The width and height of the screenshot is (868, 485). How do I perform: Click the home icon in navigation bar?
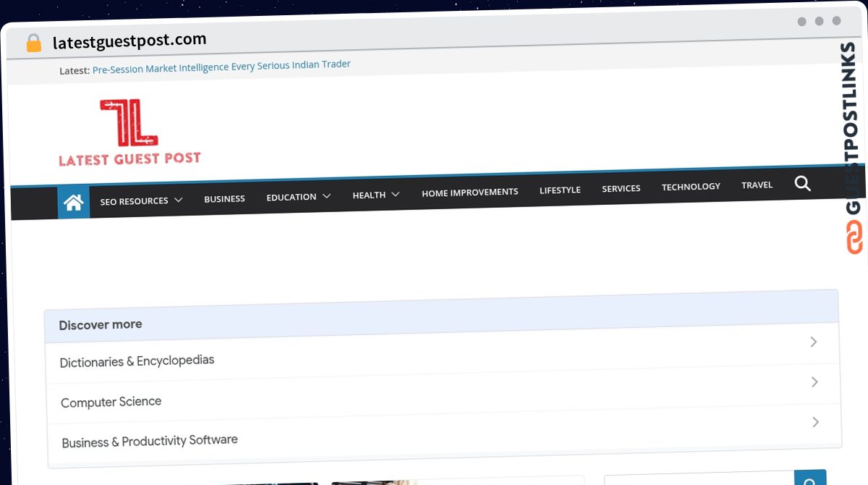click(x=74, y=203)
